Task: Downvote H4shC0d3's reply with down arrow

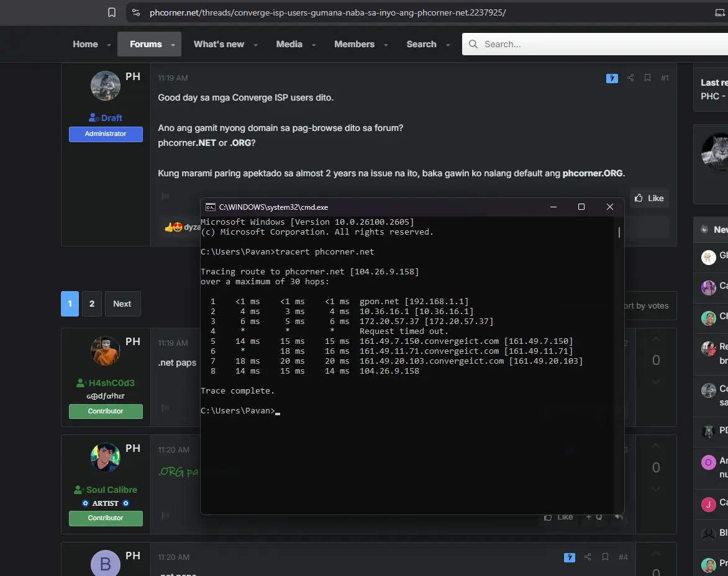Action: click(x=655, y=382)
